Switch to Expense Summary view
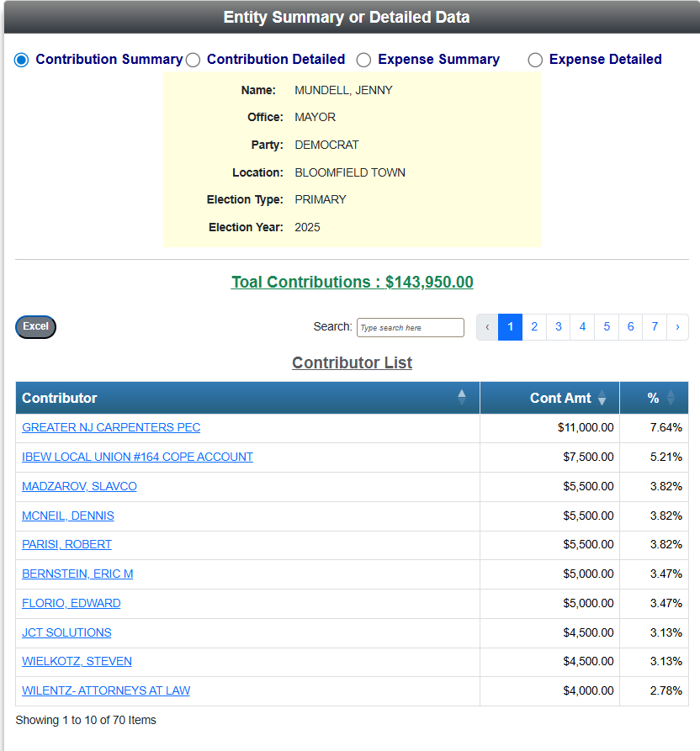This screenshot has width=700, height=751. 363,60
